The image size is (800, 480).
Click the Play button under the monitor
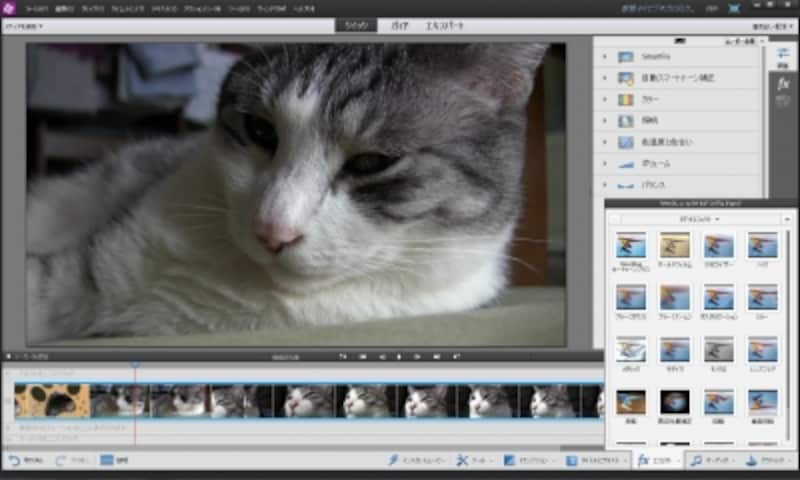tap(399, 357)
